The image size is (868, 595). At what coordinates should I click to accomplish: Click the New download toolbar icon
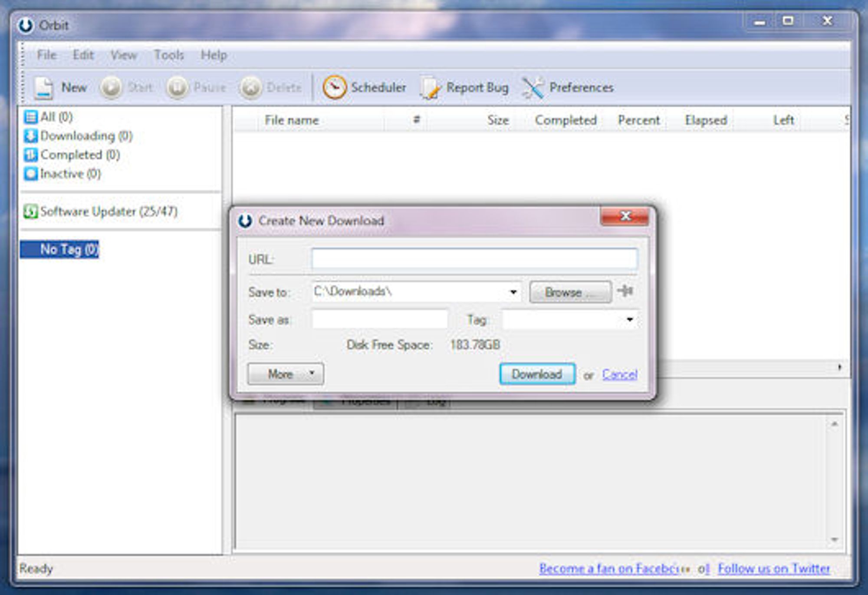click(x=44, y=88)
